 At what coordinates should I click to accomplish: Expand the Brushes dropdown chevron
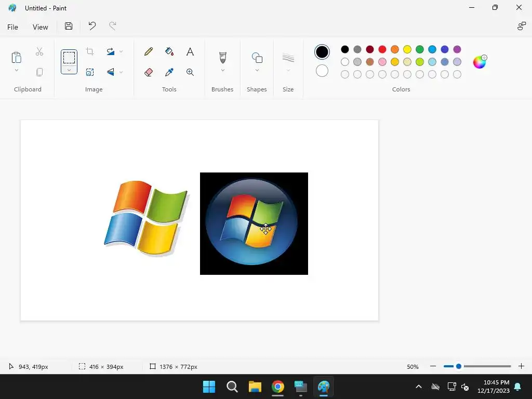click(222, 70)
